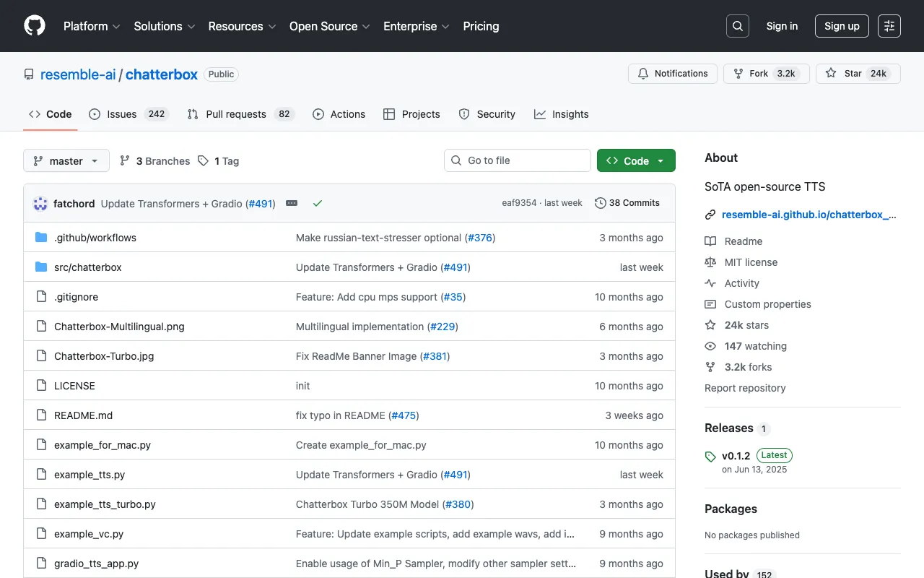View commit history via the 38 Commits clock icon
This screenshot has width=924, height=578.
point(601,203)
